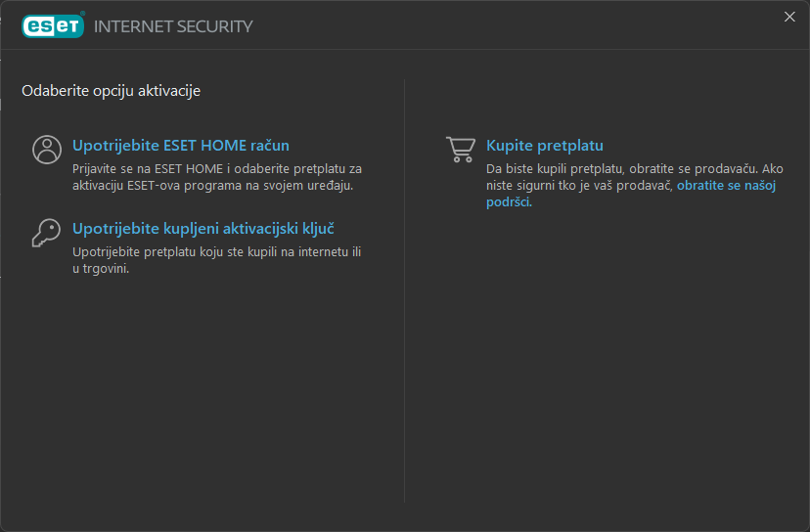Screen dimensions: 810x532
Task: Click the 'Odaberite opciju aktivacije' heading
Action: 111,91
